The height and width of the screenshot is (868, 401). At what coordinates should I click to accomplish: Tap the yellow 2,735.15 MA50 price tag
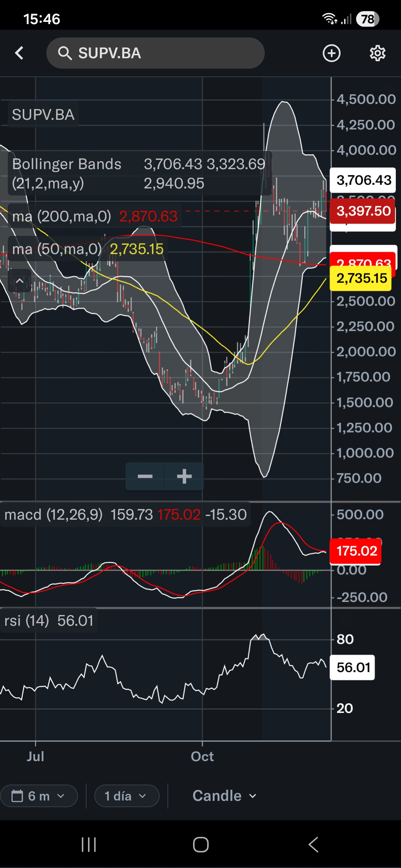tap(361, 278)
